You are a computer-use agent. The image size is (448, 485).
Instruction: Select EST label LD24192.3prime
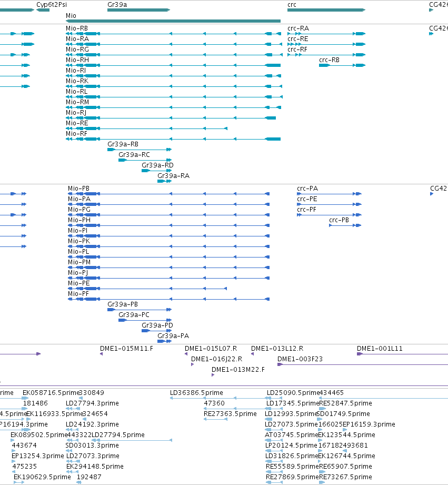tap(92, 424)
